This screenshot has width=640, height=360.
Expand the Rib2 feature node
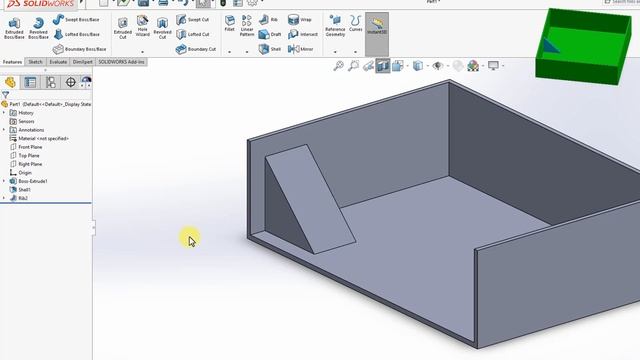(4, 198)
